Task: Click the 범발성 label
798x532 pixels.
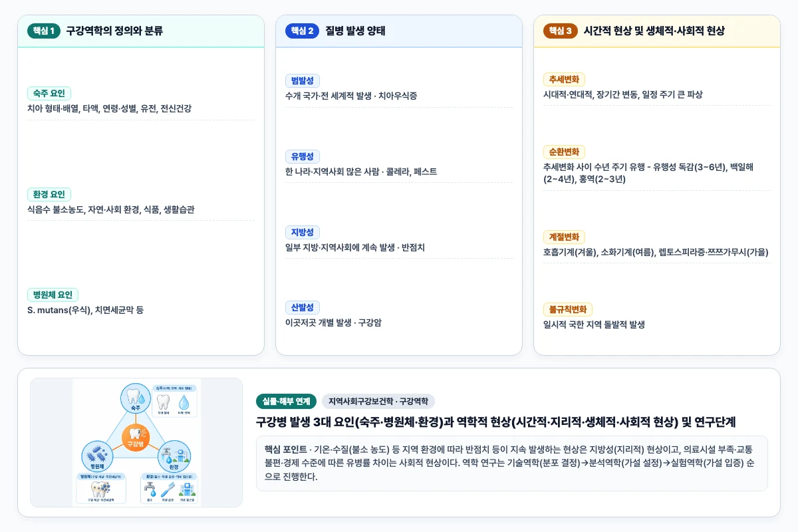Action: coord(303,81)
